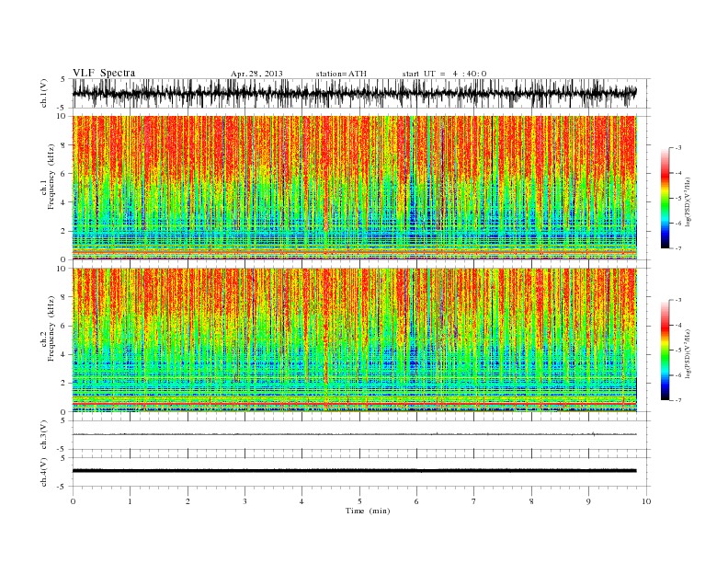Image resolution: width=728 pixels, height=563 pixels.
Task: Click the ch.1 spectrogram color bar
Action: pyautogui.click(x=665, y=198)
